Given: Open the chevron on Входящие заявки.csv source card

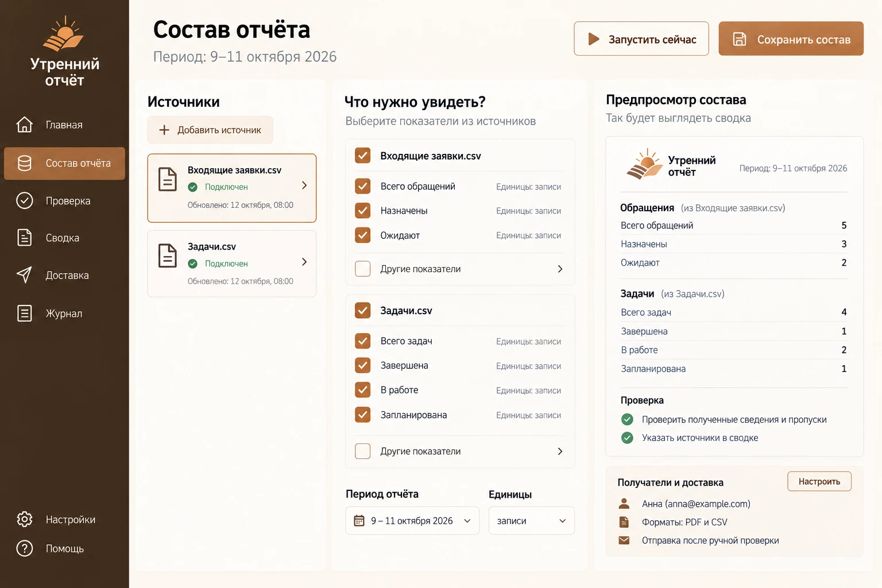Looking at the screenshot, I should click(x=304, y=185).
